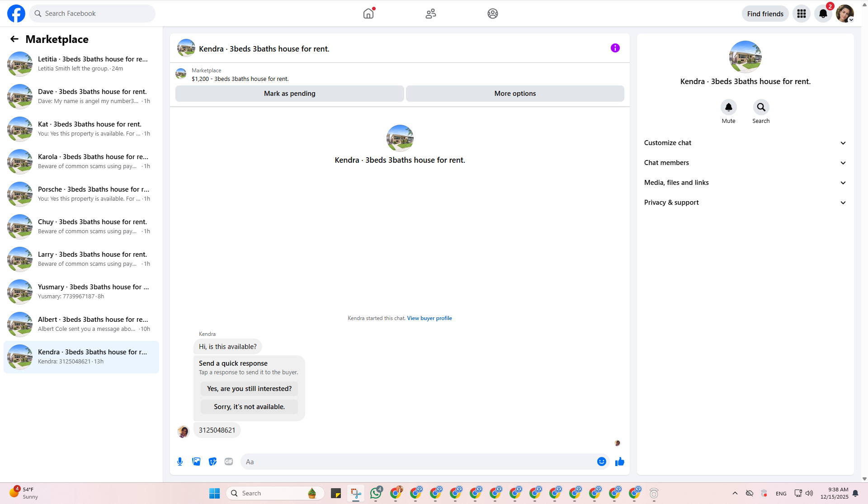
Task: Choose a sticker
Action: (x=212, y=462)
